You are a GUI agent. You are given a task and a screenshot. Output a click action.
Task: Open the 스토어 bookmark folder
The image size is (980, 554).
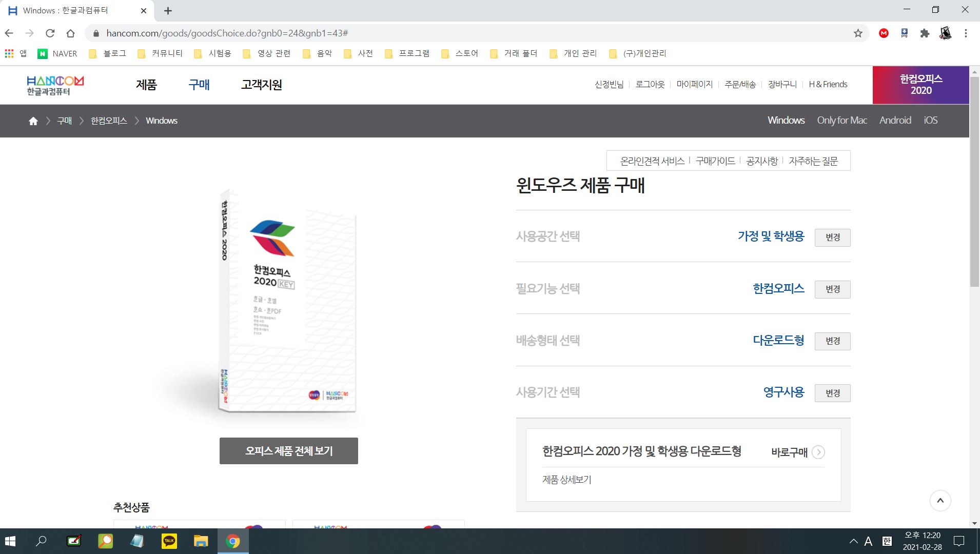[x=460, y=53]
